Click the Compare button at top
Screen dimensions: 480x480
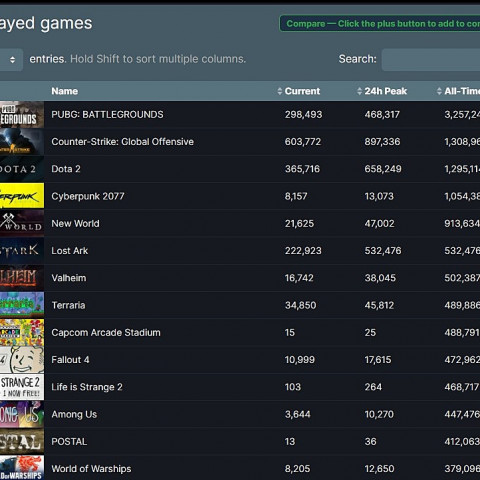point(380,24)
